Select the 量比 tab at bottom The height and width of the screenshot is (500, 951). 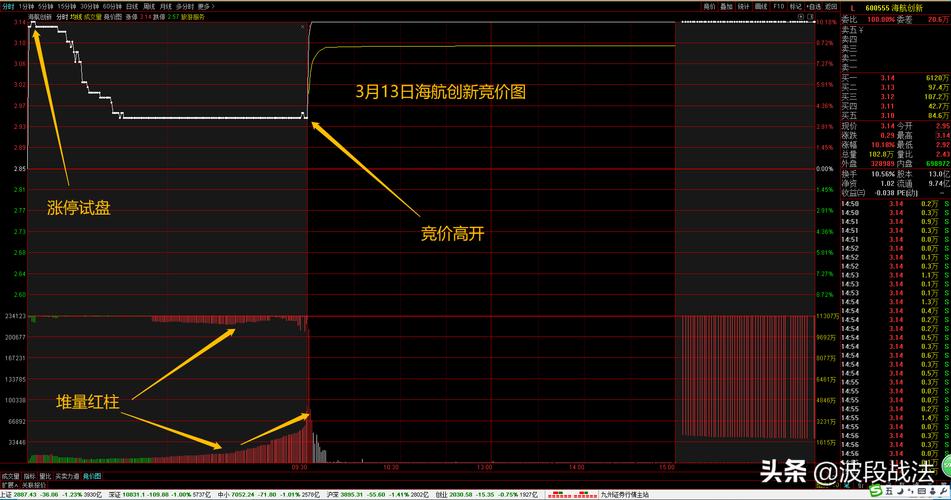coord(45,476)
